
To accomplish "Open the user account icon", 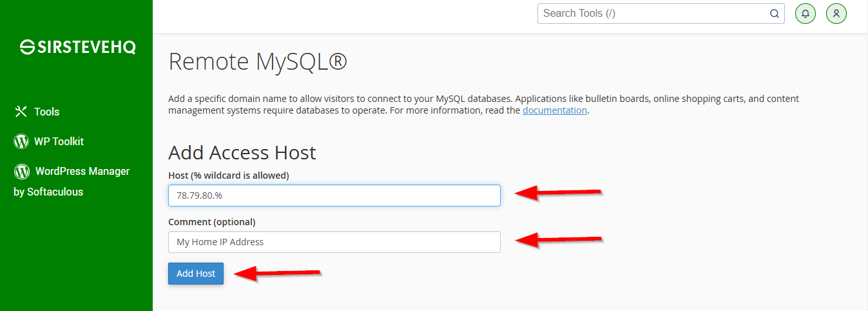I will click(836, 14).
